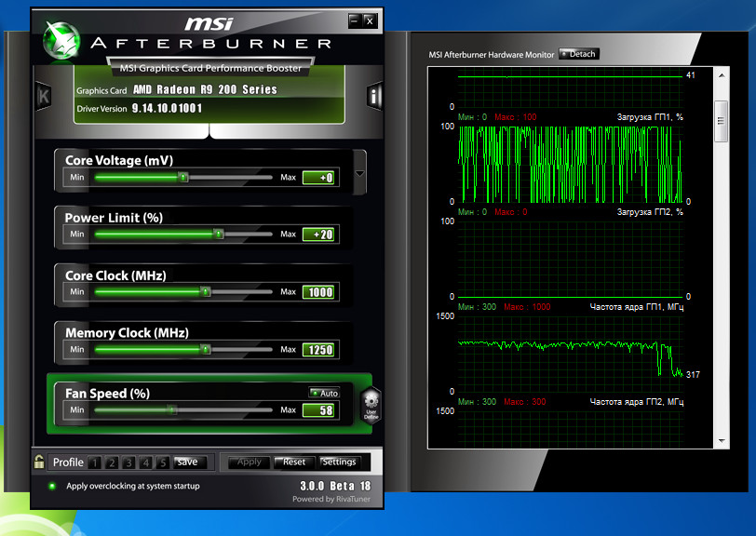The image size is (756, 536).
Task: Select profile slot 5
Action: point(163,462)
